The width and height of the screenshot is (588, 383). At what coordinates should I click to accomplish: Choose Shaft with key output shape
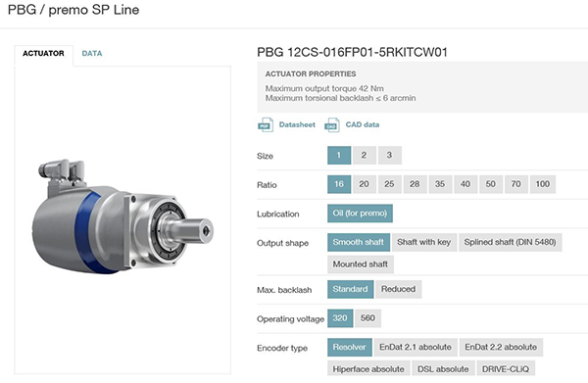(x=423, y=242)
